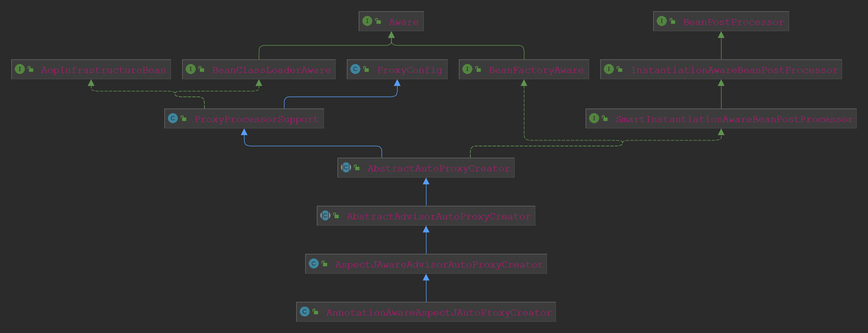The image size is (868, 333).
Task: Click the visibility lock icon on AspectJAwareAdvisorAutoProxyCreator
Action: pos(325,264)
